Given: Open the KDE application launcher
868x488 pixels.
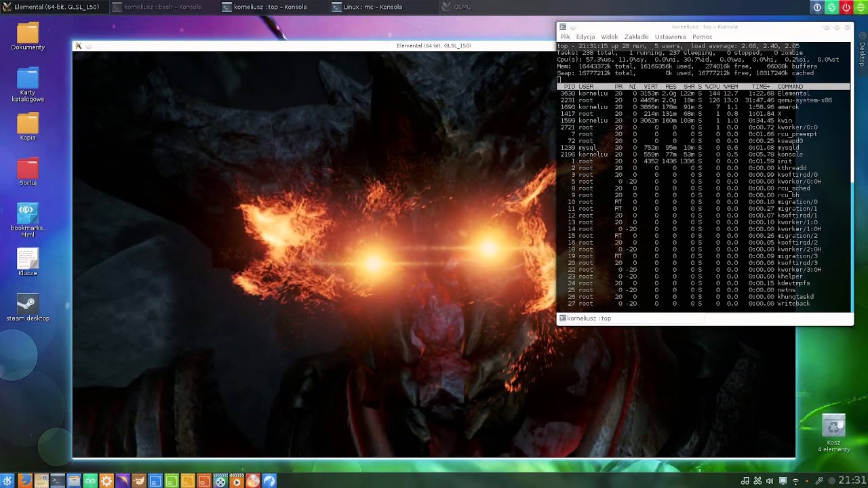Looking at the screenshot, I should point(7,481).
